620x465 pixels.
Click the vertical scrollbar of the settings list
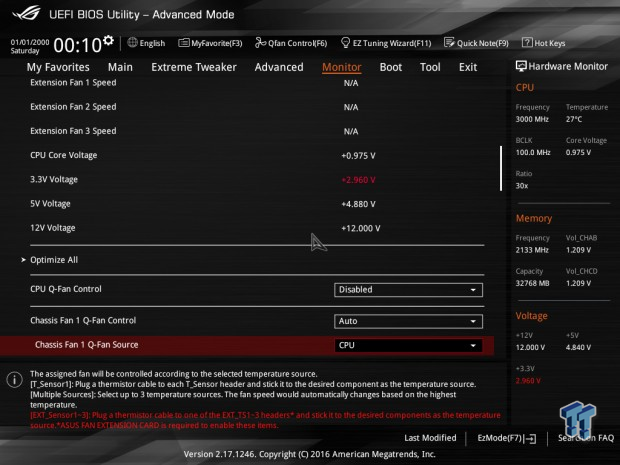pos(501,168)
